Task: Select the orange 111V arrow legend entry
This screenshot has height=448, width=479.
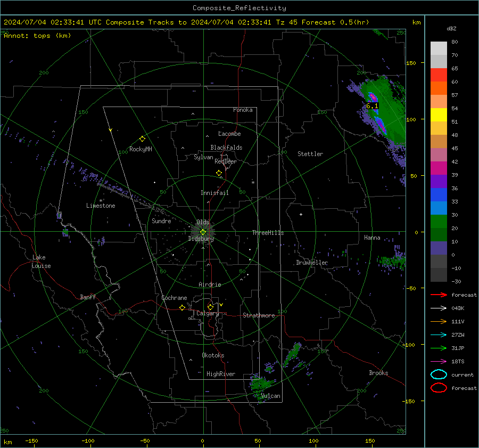Action: (x=439, y=321)
